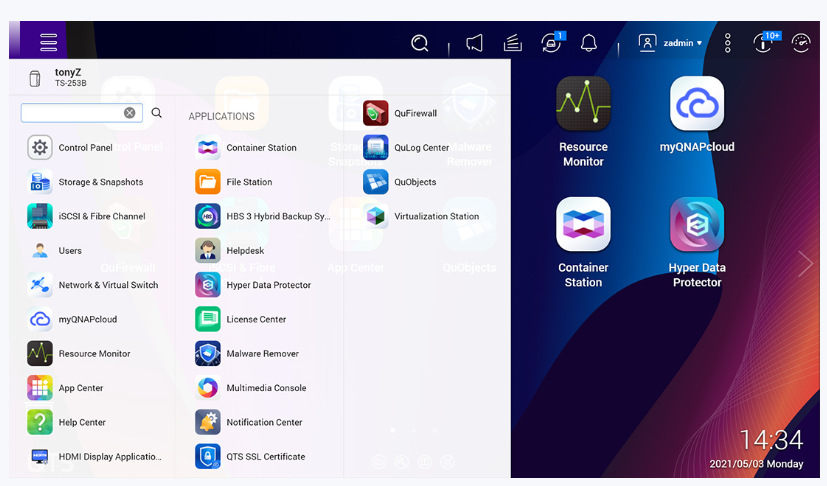Click the search magnifier in top bar
The width and height of the screenshot is (827, 486).
click(420, 43)
